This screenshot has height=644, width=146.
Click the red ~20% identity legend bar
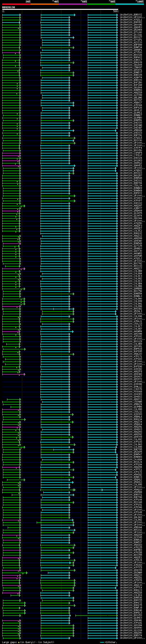click(x=16, y=4)
